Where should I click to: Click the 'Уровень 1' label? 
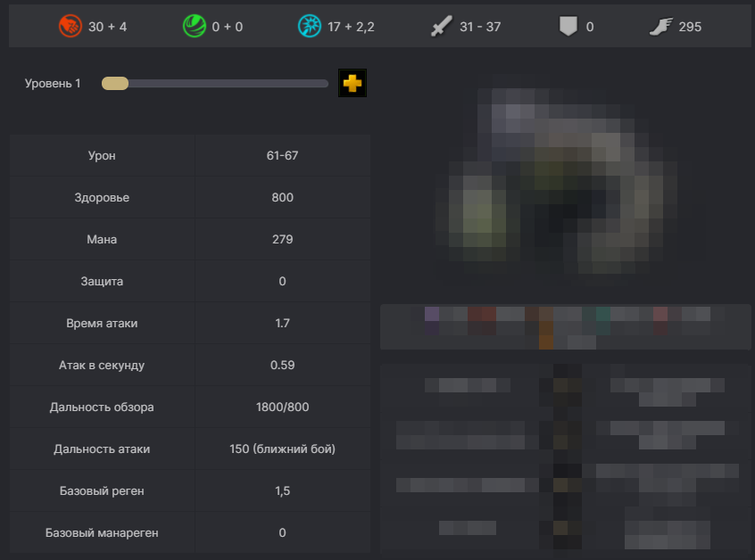pos(53,84)
